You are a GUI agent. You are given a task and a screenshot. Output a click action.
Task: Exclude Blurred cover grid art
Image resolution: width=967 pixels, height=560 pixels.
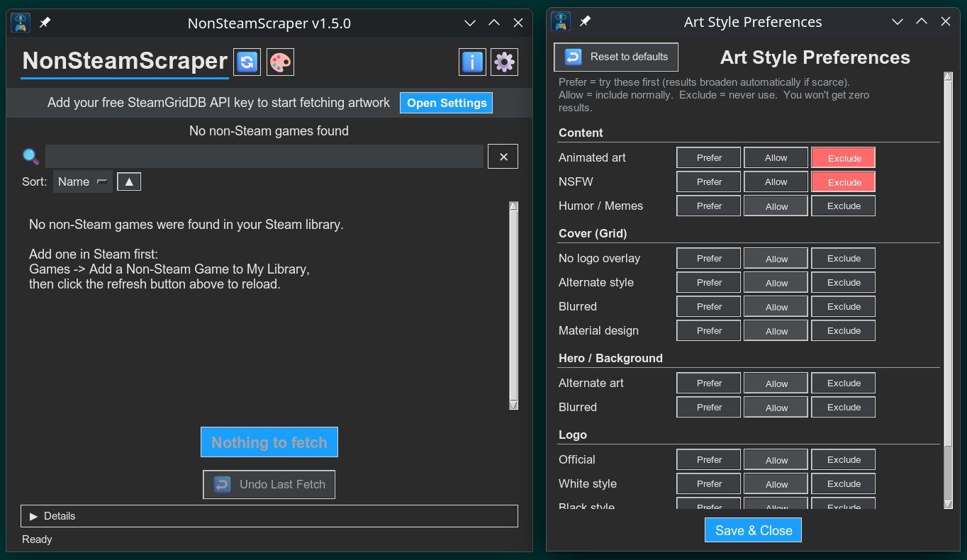[x=844, y=306]
